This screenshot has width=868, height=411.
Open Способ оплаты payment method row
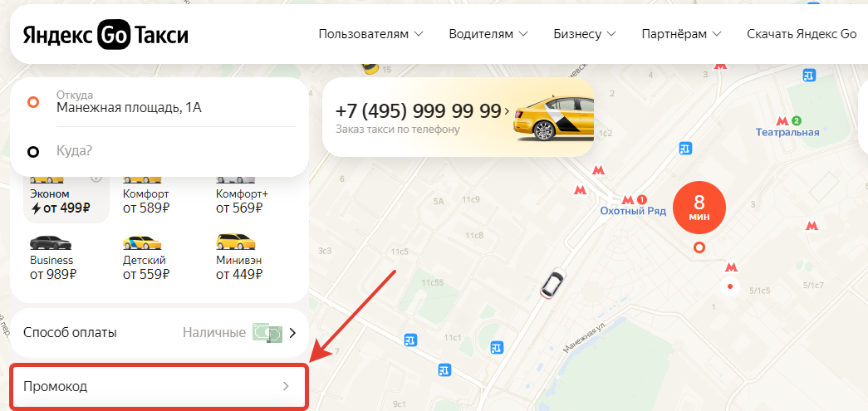pyautogui.click(x=159, y=333)
